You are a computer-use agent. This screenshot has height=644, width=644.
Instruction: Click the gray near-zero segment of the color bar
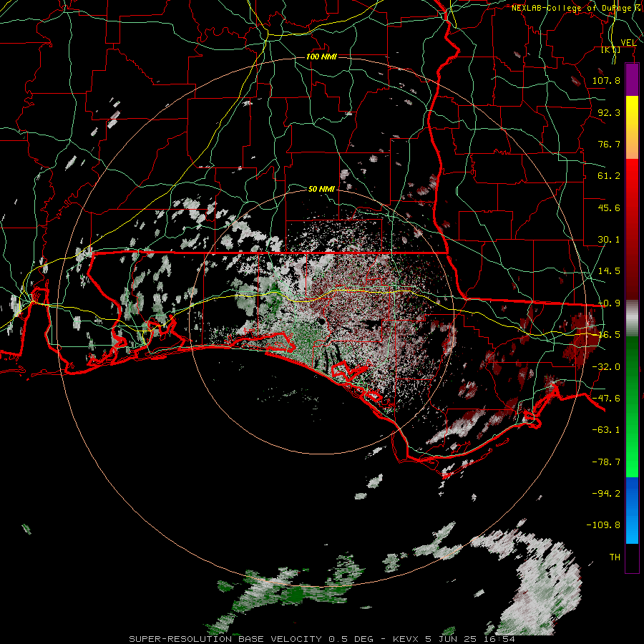(x=632, y=318)
